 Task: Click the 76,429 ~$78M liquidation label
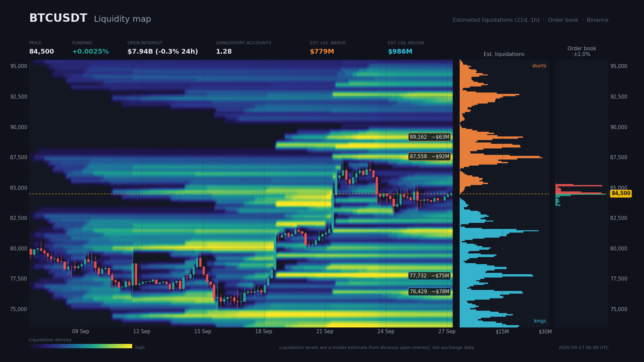[x=429, y=292]
